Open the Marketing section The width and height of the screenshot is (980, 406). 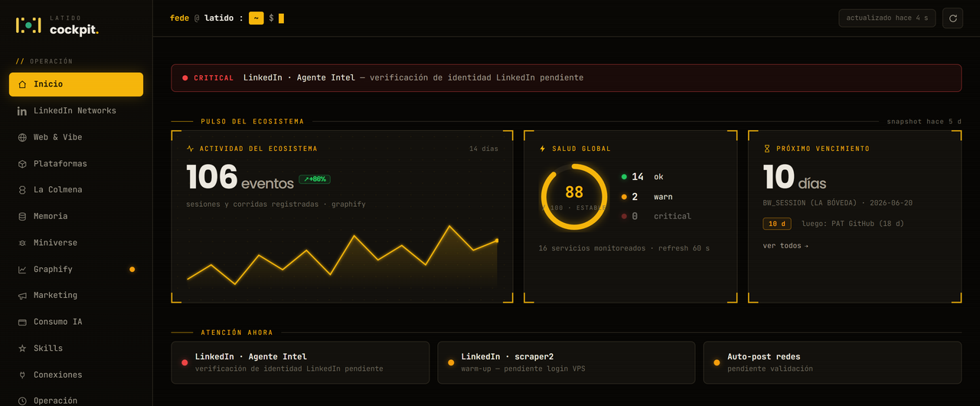[x=76, y=296]
